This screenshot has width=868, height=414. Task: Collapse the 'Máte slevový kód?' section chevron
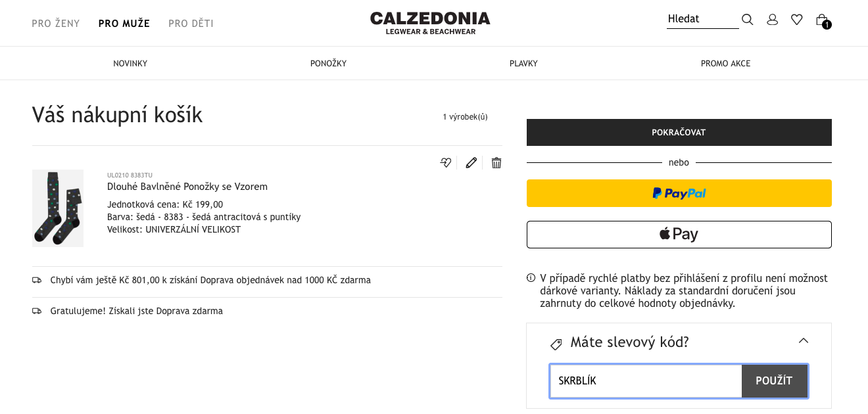[x=804, y=340]
